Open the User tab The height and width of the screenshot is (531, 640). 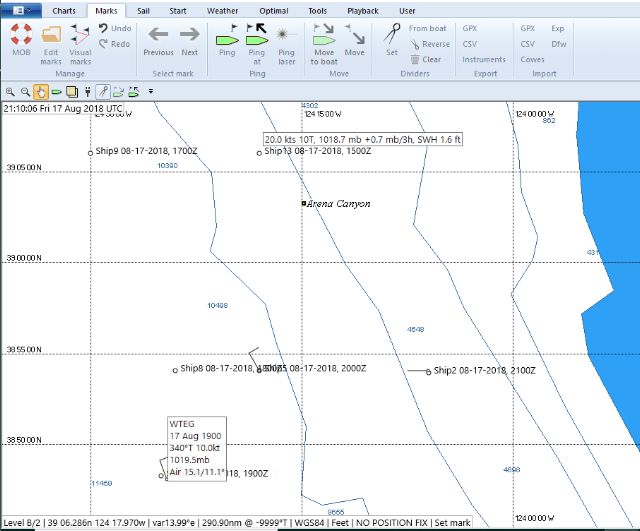click(407, 11)
